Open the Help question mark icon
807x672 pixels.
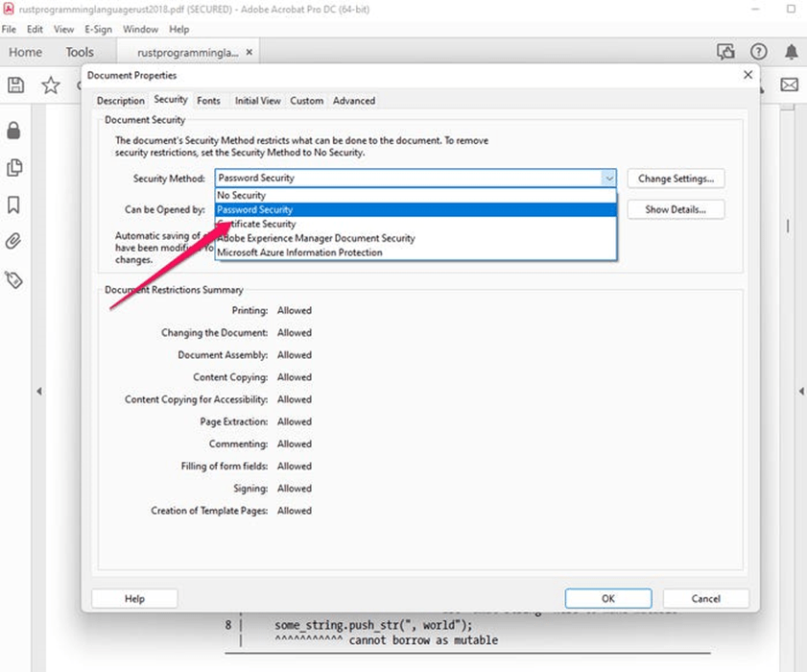tap(758, 51)
